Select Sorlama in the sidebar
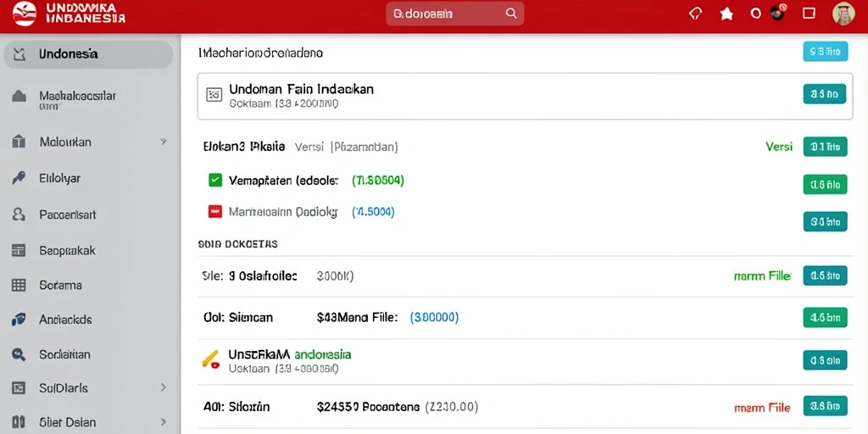 [88, 286]
